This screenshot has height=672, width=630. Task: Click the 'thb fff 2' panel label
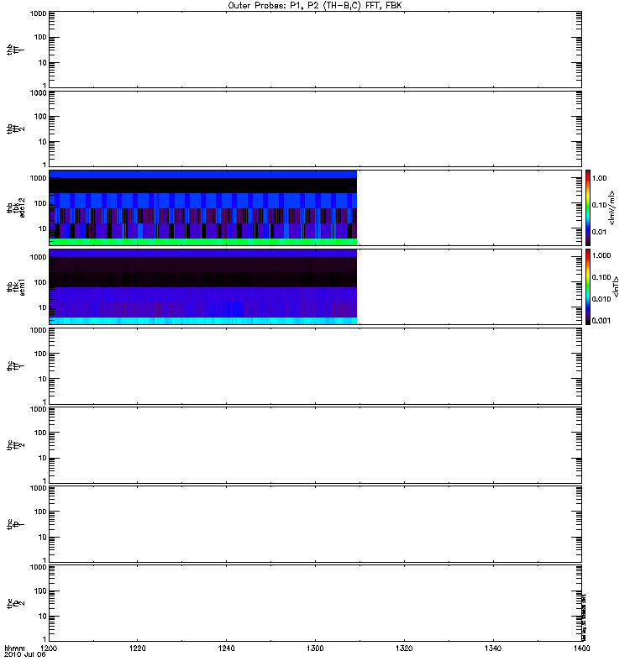click(16, 129)
